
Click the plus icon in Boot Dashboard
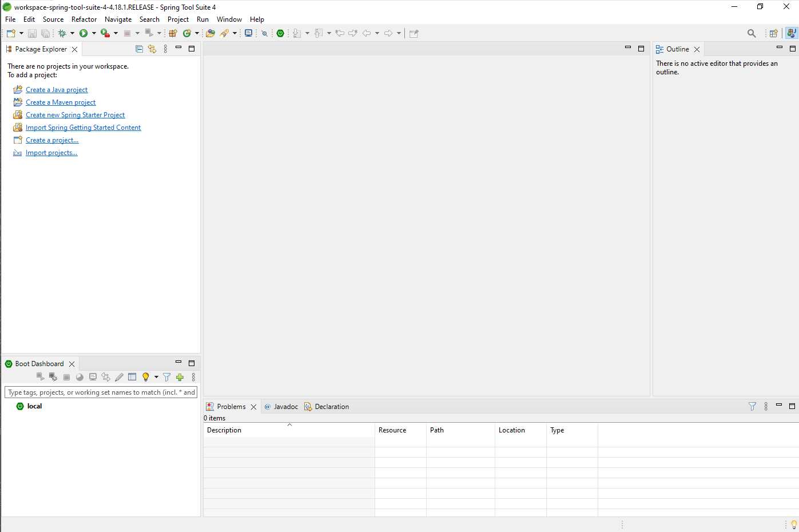180,377
